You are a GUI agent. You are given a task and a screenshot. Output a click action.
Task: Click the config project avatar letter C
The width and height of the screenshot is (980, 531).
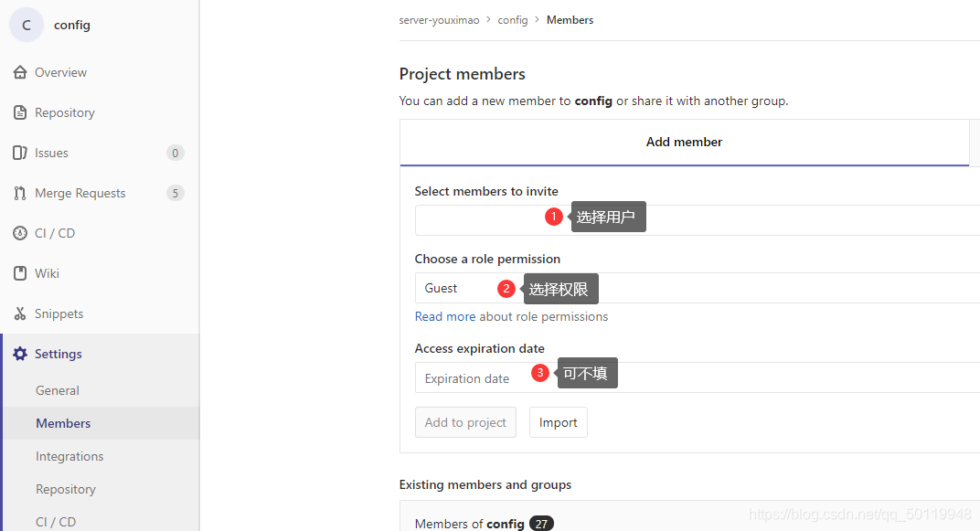(26, 25)
